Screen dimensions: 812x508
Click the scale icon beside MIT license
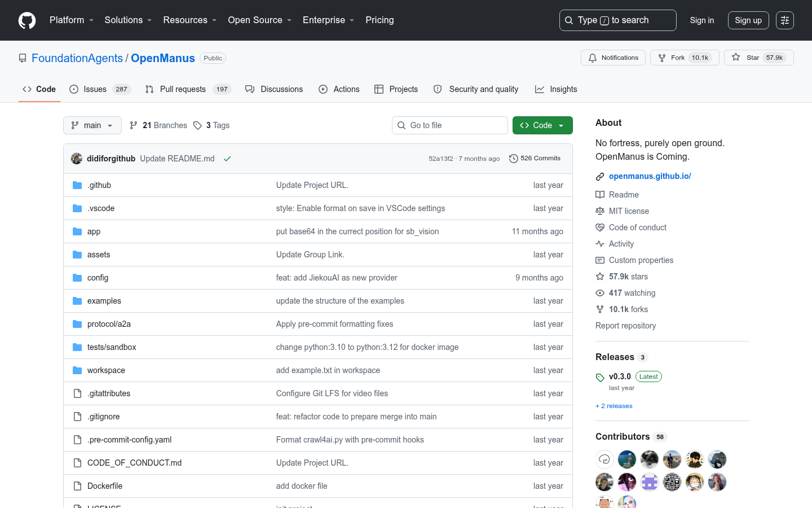coord(600,211)
